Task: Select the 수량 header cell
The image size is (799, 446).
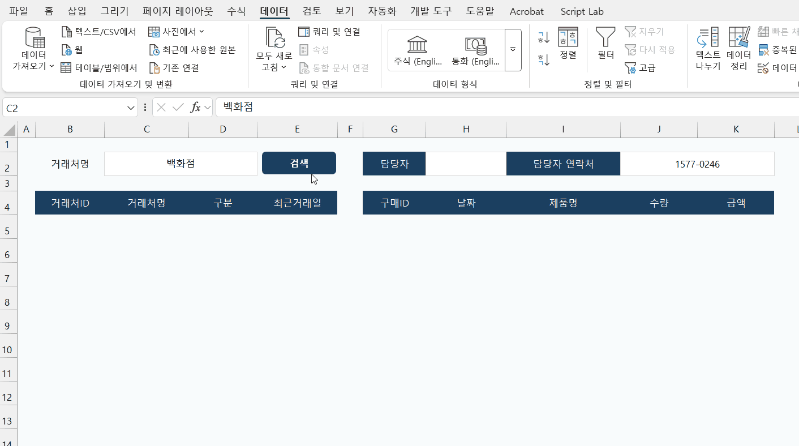Action: tap(659, 203)
